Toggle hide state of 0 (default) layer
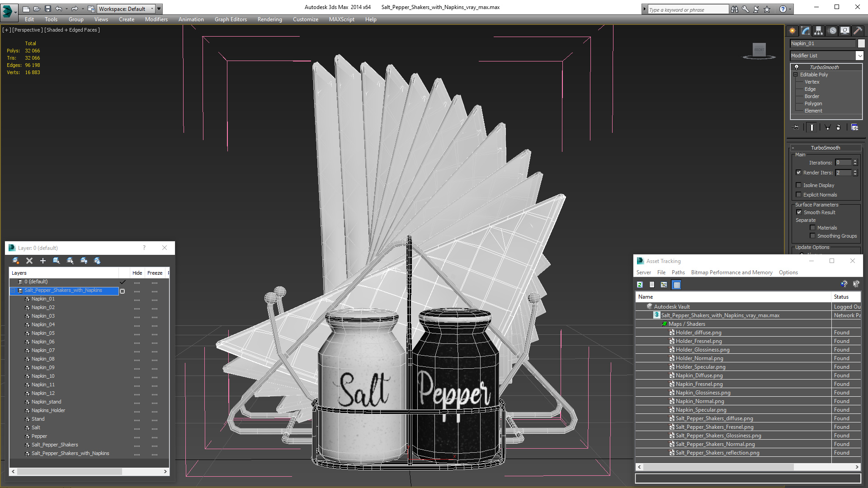Viewport: 868px width, 488px height. 137,282
